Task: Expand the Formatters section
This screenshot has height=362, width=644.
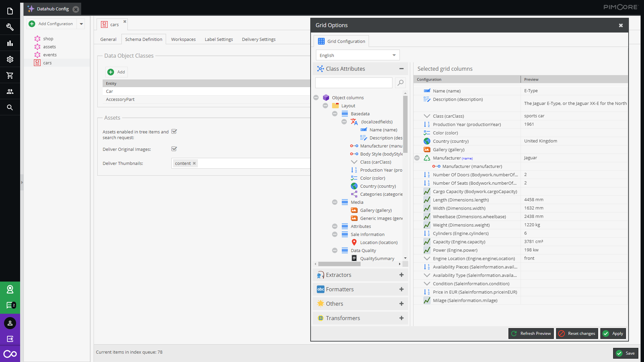Action: pyautogui.click(x=401, y=289)
